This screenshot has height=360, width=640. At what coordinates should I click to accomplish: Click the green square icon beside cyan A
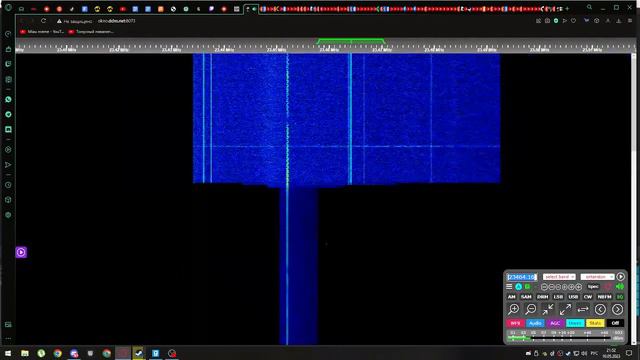click(527, 287)
